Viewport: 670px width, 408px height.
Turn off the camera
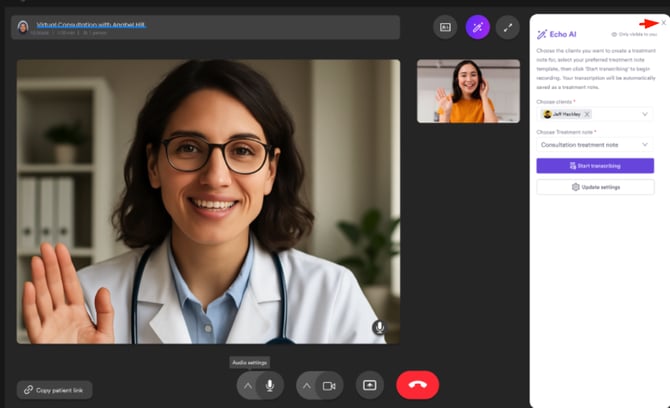[329, 385]
